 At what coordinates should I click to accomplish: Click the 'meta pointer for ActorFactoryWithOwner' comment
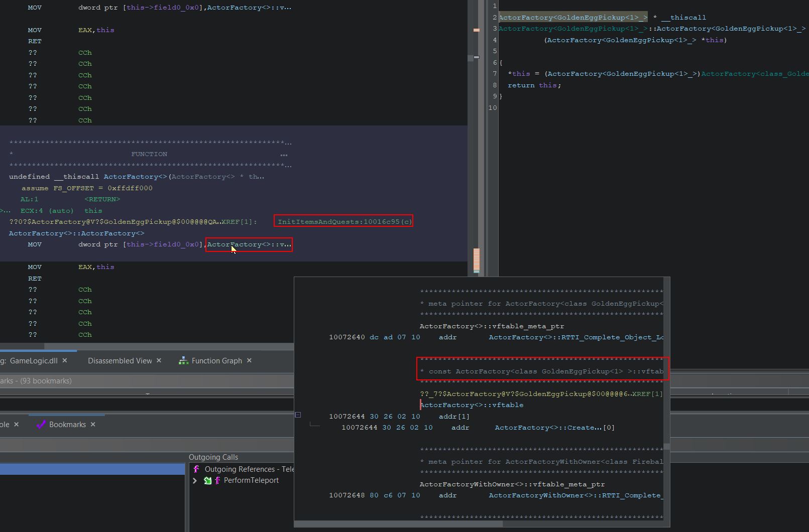coord(542,462)
